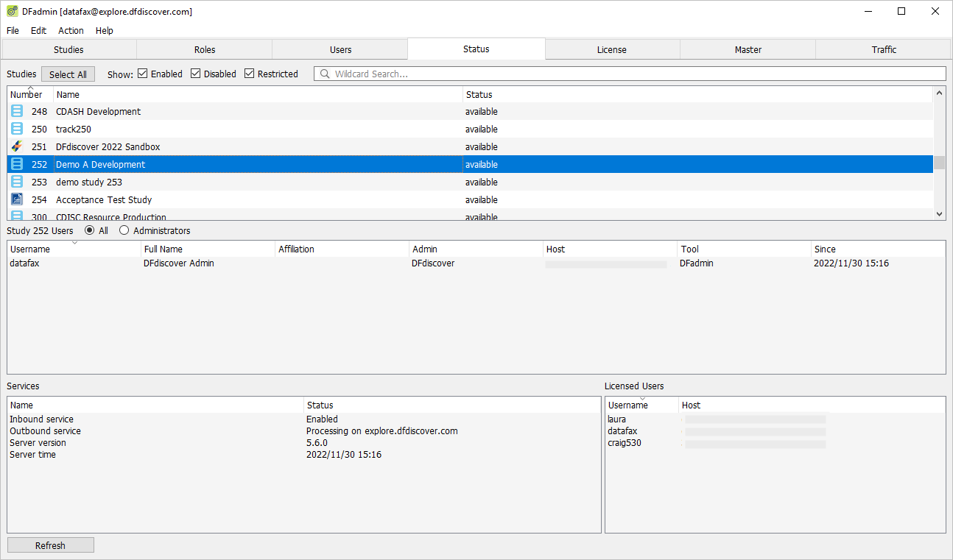Open the Edit menu
The height and width of the screenshot is (560, 953).
(38, 30)
